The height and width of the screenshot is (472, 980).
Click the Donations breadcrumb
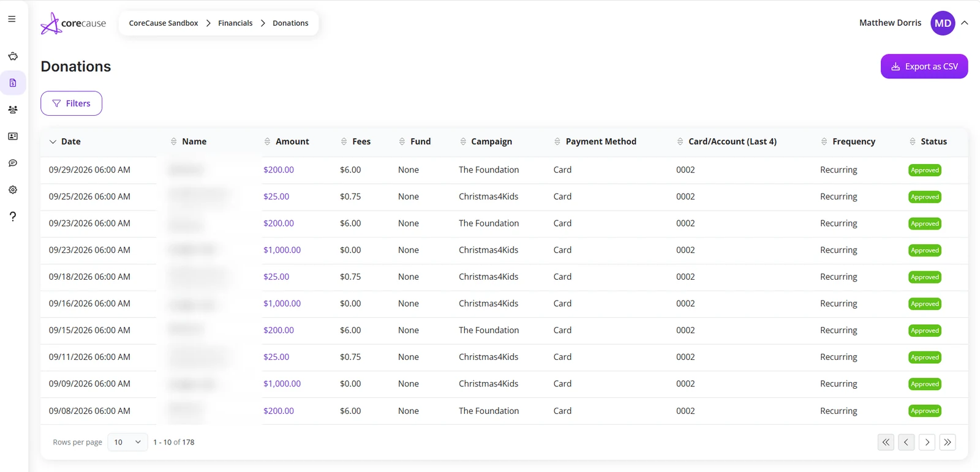290,23
